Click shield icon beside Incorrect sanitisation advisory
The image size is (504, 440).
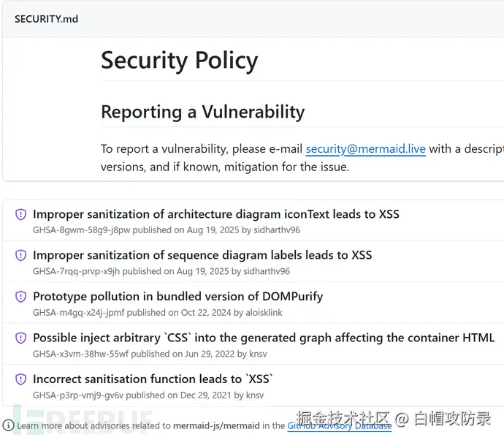tap(20, 379)
